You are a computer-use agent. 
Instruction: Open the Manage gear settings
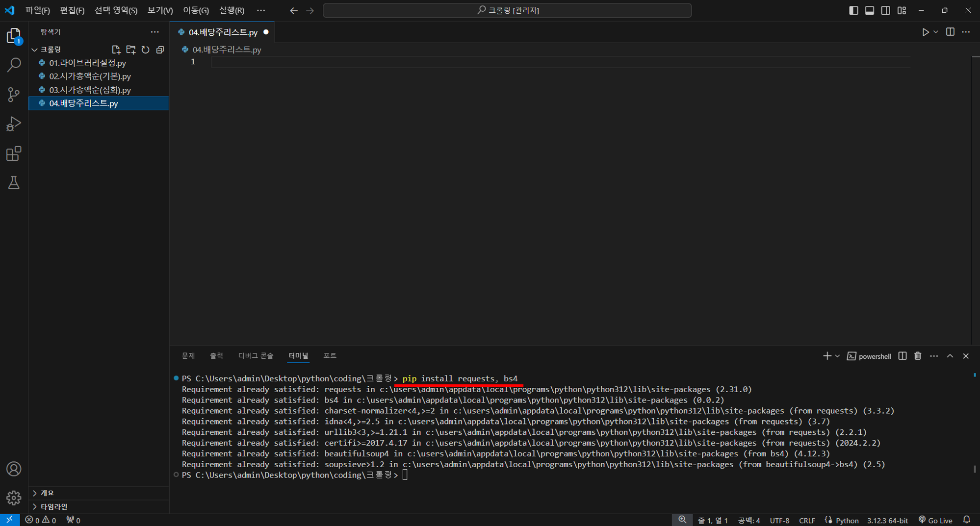[14, 498]
